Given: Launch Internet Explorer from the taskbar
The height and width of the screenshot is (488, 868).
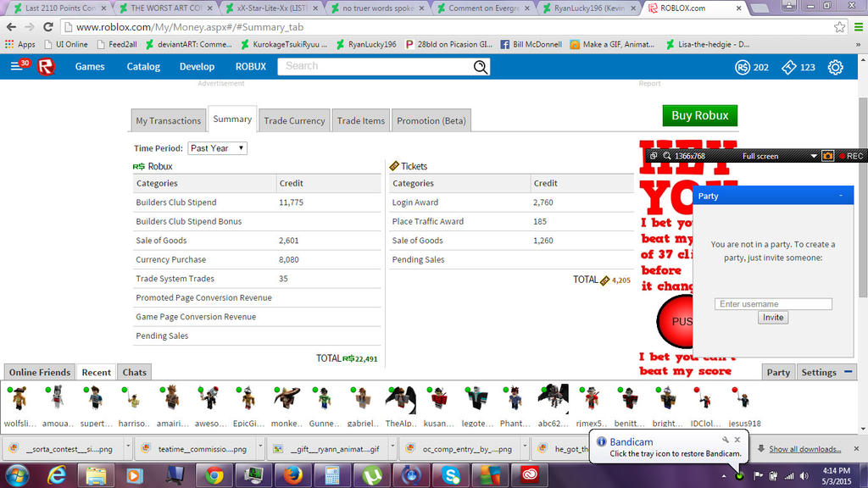Looking at the screenshot, I should 57,475.
